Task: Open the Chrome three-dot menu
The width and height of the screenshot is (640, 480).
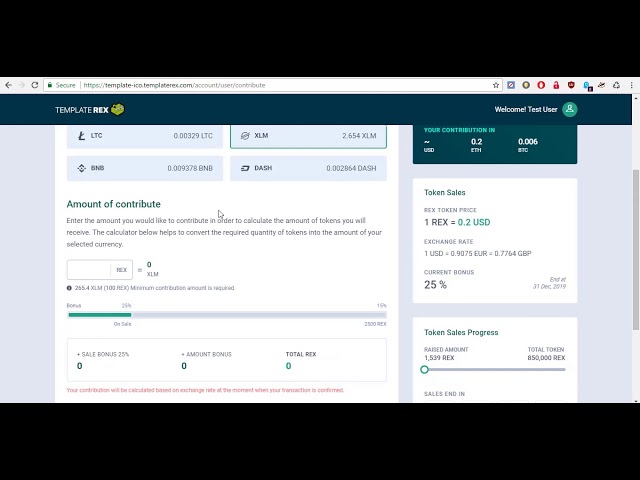Action: 631,85
